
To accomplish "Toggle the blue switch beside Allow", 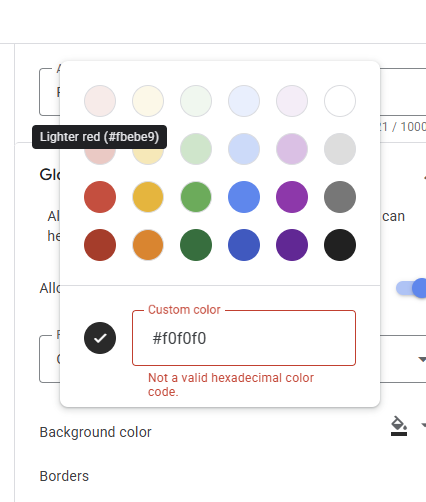I will click(x=411, y=288).
